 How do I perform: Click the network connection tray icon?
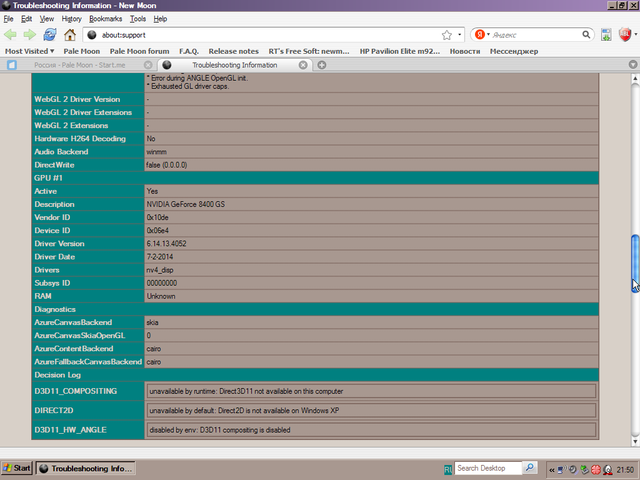pos(562,470)
